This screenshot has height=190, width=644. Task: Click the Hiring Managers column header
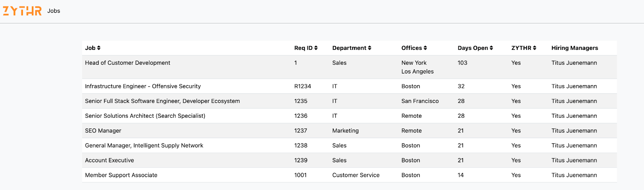(x=574, y=48)
